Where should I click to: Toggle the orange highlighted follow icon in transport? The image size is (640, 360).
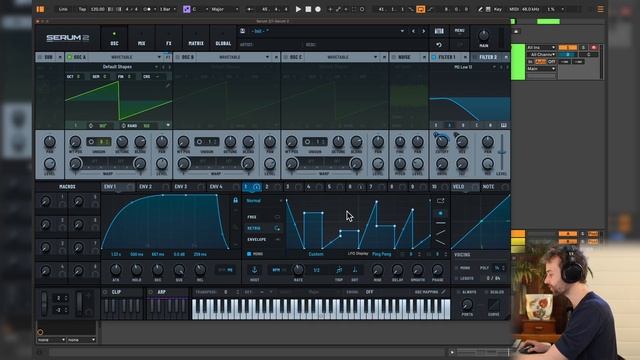point(420,9)
